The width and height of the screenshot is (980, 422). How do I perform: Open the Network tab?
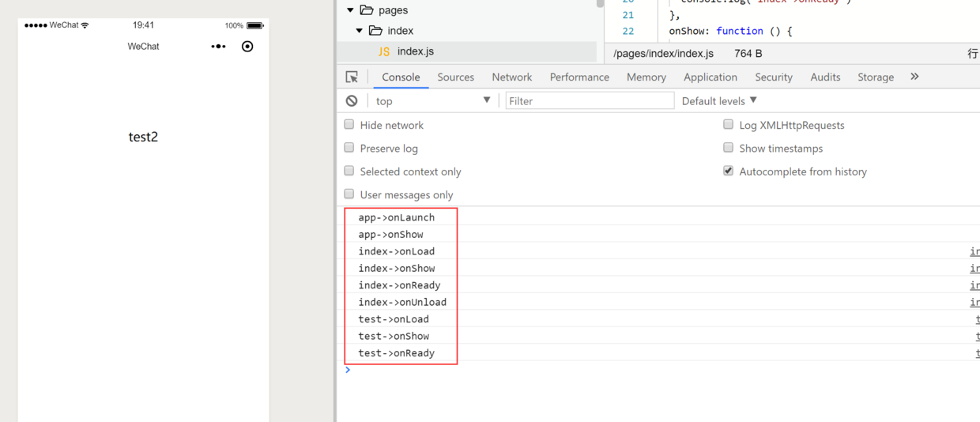click(511, 77)
